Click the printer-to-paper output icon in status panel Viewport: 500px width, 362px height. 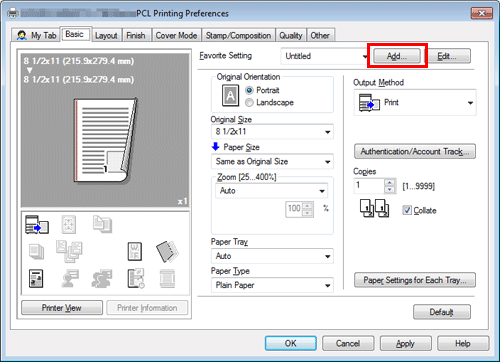[37, 224]
